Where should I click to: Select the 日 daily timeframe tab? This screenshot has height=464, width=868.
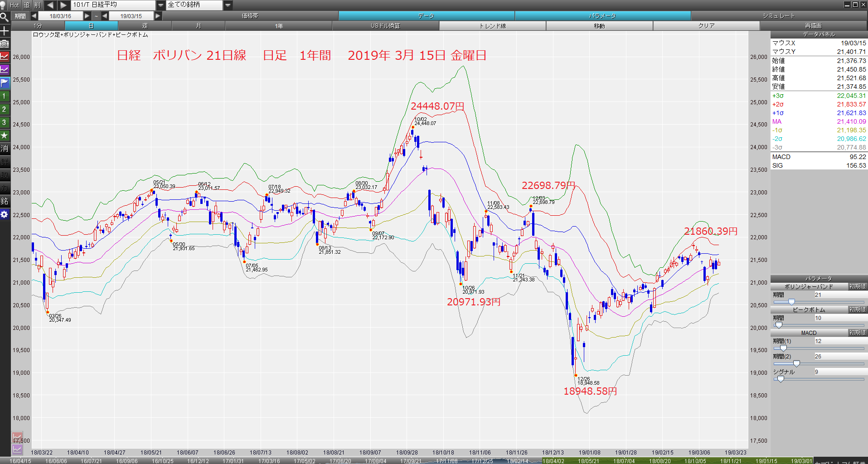click(91, 26)
